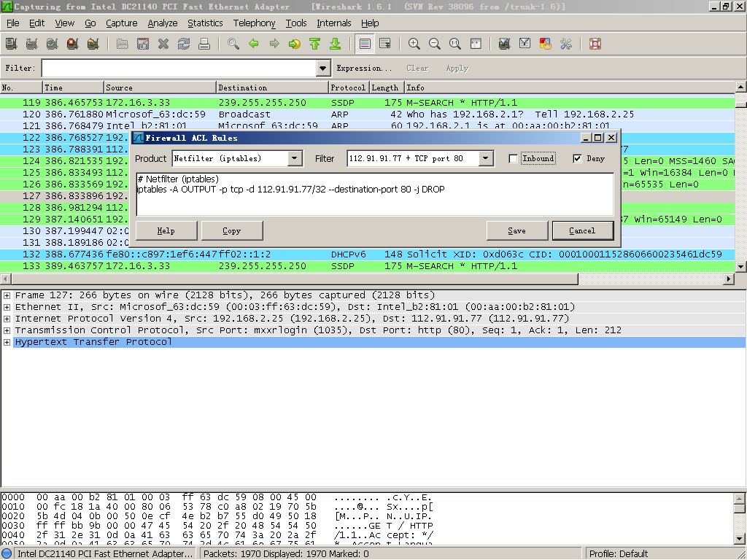Go back in packet history
This screenshot has height=560, width=747.
coord(254,44)
